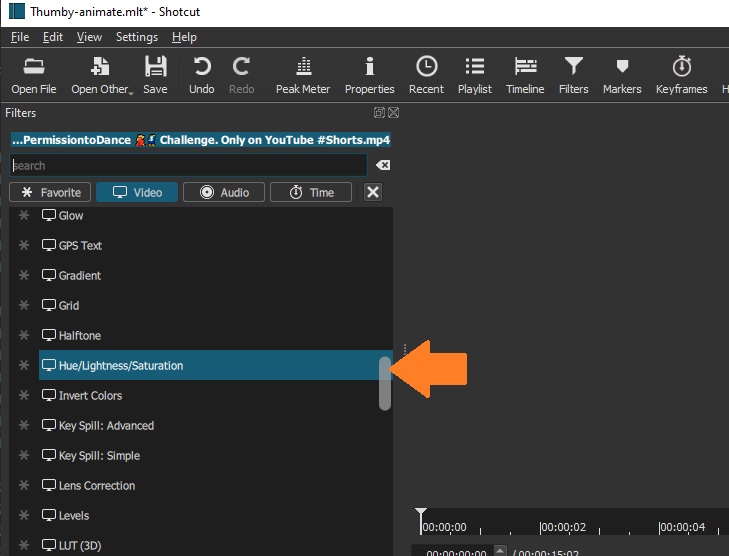Open the File menu
729x556 pixels.
click(20, 37)
